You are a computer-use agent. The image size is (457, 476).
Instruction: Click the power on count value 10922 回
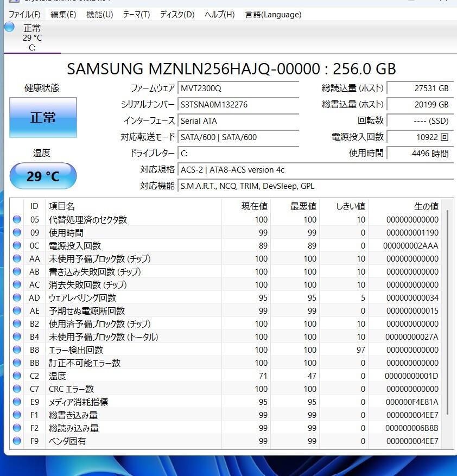point(420,137)
